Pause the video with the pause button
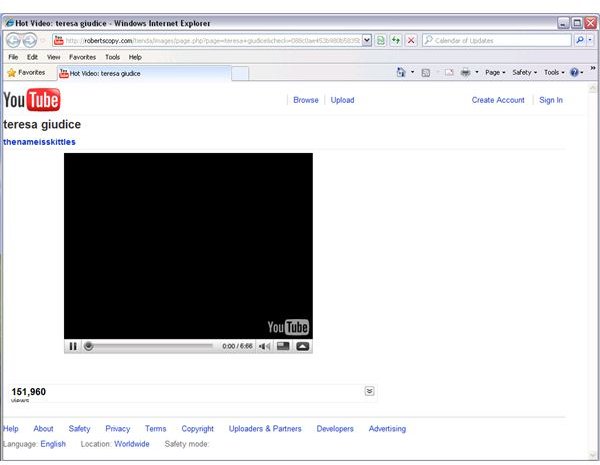 73,346
